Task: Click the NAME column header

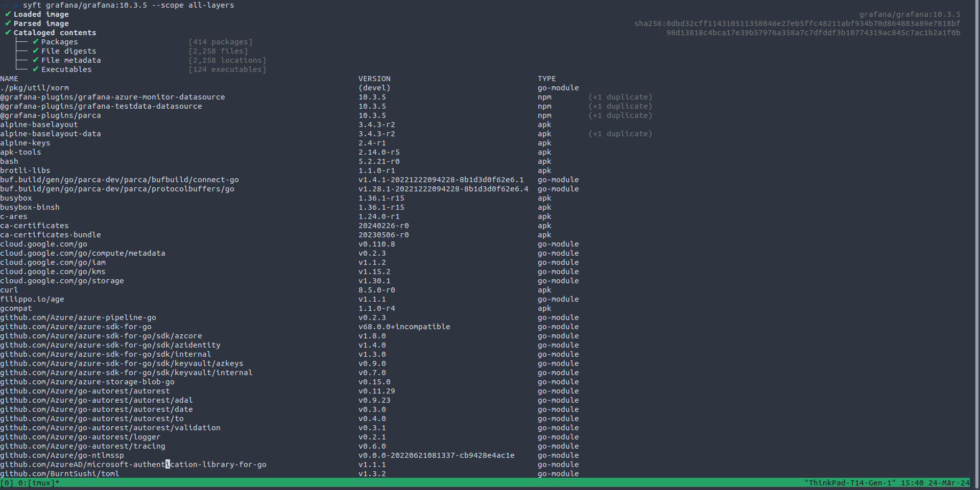Action: (9, 79)
